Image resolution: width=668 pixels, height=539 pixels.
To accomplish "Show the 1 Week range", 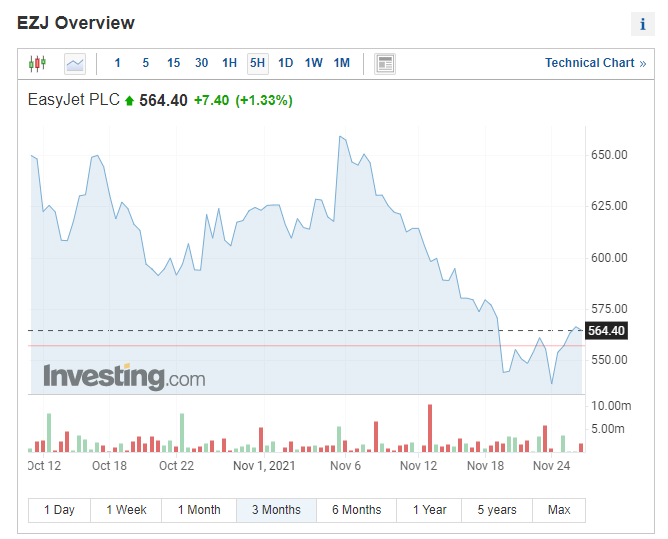I will pyautogui.click(x=126, y=510).
